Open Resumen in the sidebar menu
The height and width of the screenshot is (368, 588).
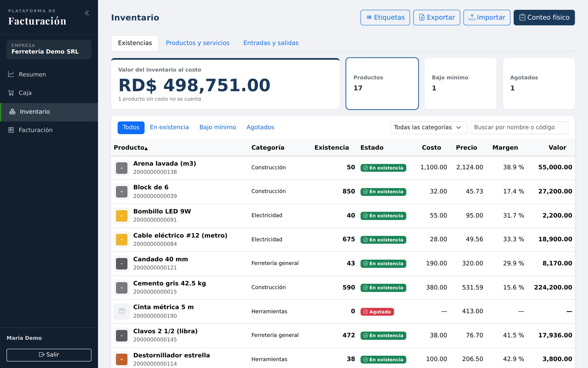49,74
